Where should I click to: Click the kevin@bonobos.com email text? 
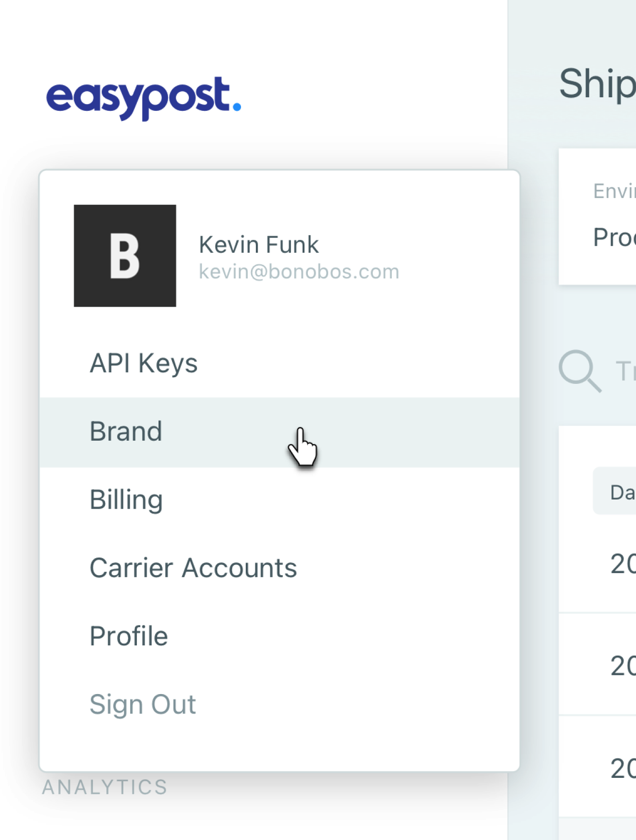click(299, 272)
